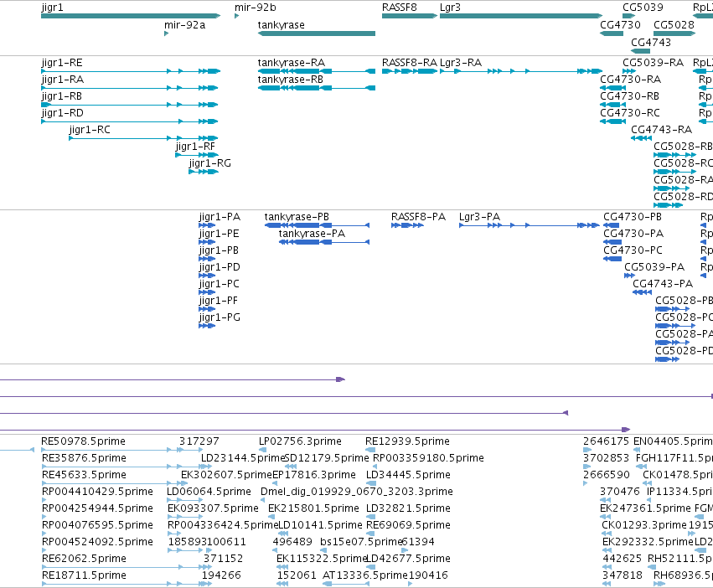Click EST RP004524092.5prime
The image size is (713, 588).
pyautogui.click(x=97, y=542)
